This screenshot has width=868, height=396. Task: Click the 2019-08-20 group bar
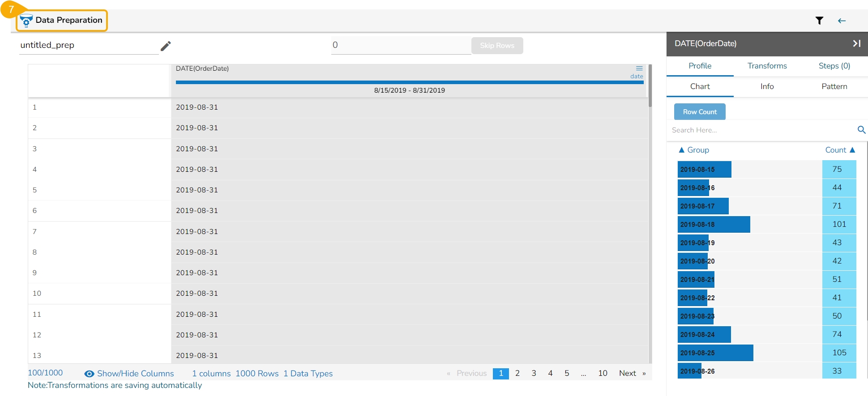[693, 261]
